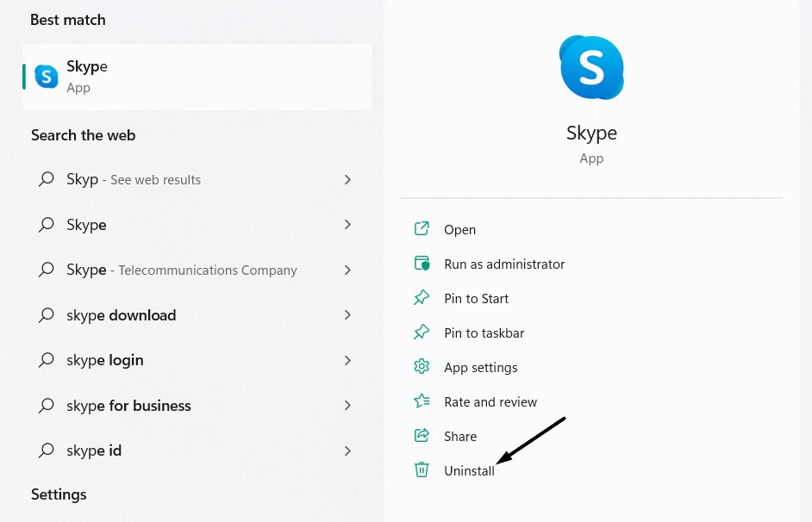Click the App settings gear icon
The image size is (812, 522).
[422, 367]
